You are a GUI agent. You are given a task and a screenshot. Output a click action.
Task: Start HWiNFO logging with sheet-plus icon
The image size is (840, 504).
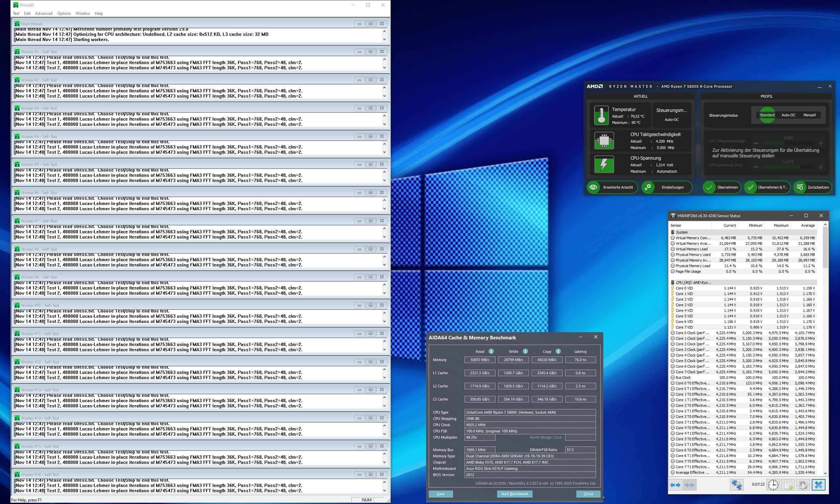788,485
